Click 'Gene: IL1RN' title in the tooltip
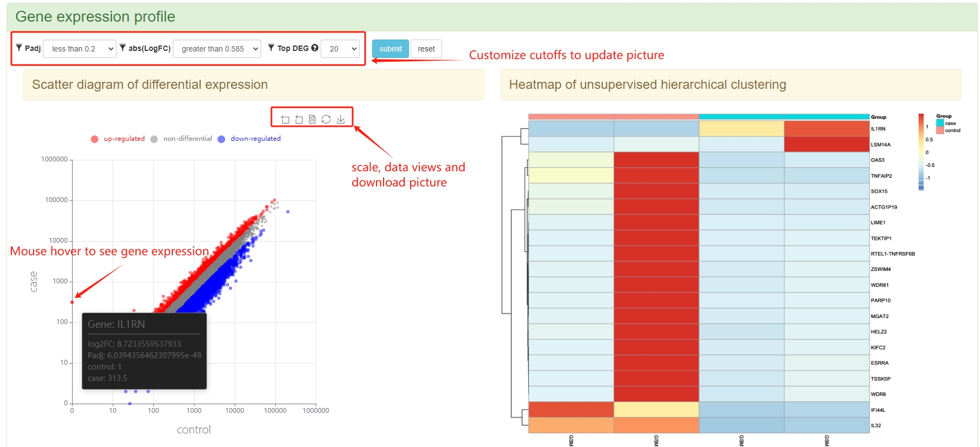 click(116, 325)
